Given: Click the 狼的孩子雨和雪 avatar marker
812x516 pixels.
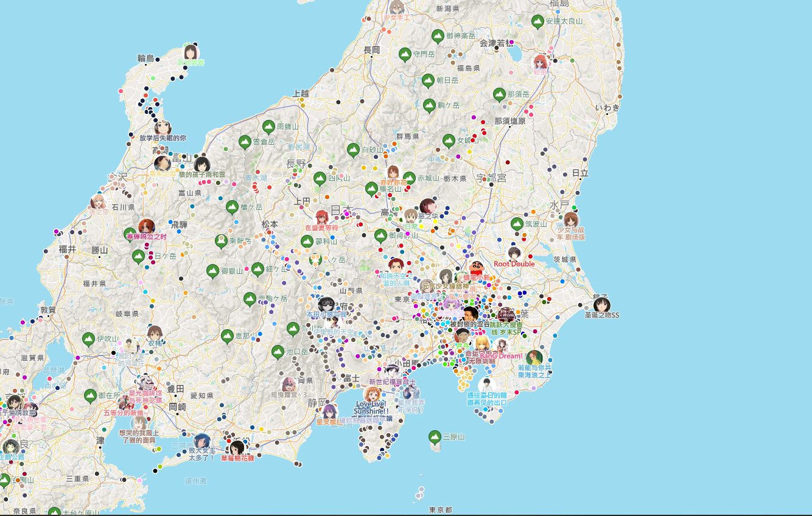Looking at the screenshot, I should coord(201,164).
